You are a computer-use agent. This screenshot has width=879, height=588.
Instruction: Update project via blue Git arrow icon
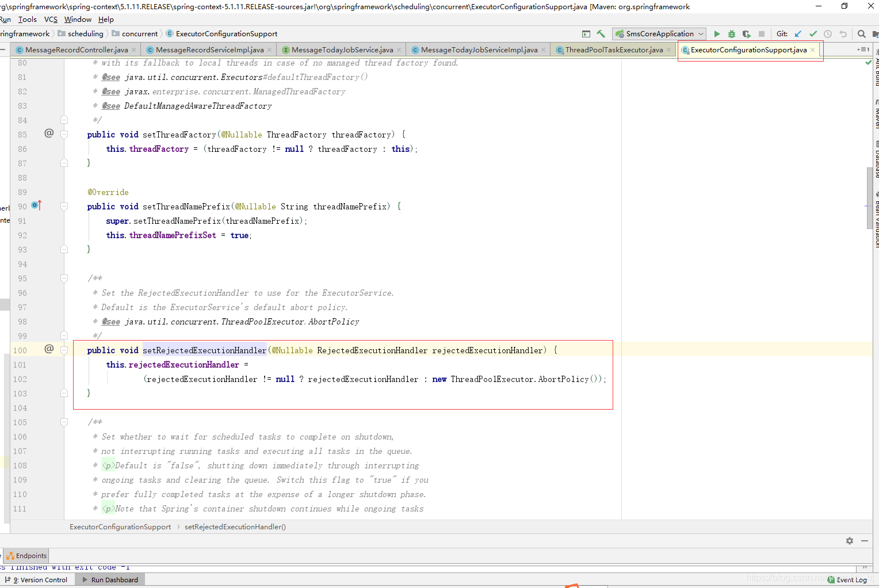tap(798, 33)
